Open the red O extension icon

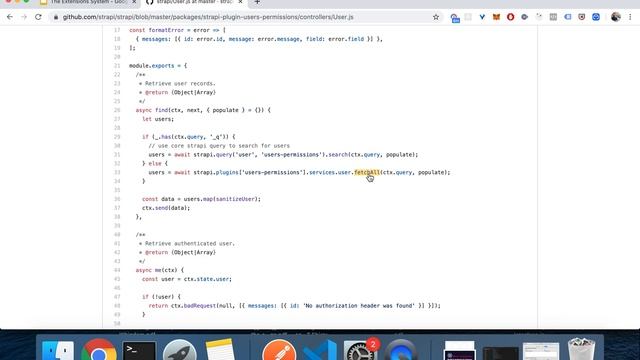510,17
